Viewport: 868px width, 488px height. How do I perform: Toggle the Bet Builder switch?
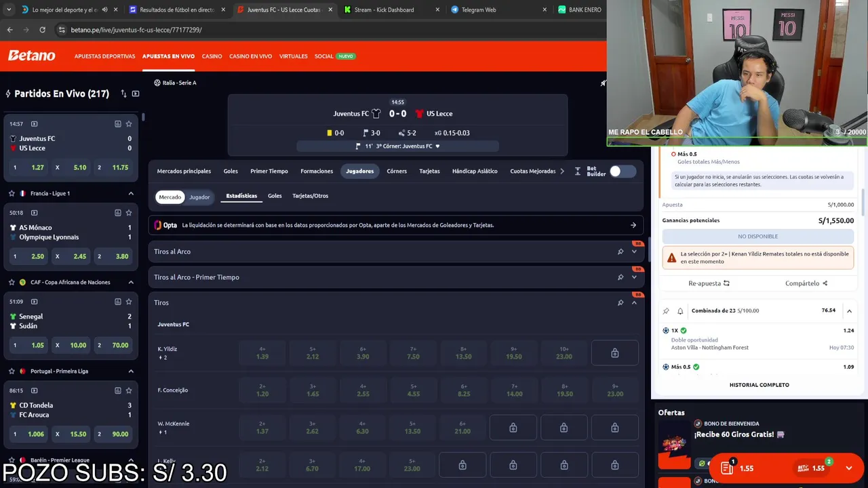click(x=622, y=171)
